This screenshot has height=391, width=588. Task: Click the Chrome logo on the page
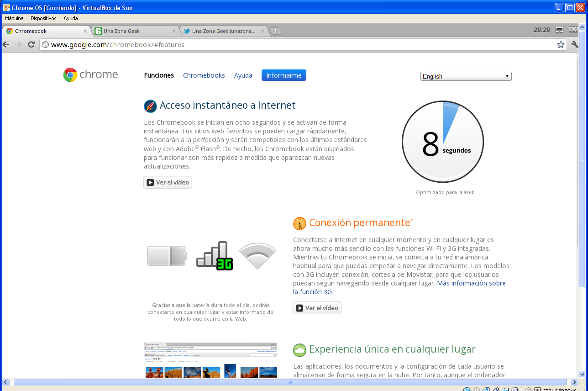pyautogui.click(x=90, y=74)
